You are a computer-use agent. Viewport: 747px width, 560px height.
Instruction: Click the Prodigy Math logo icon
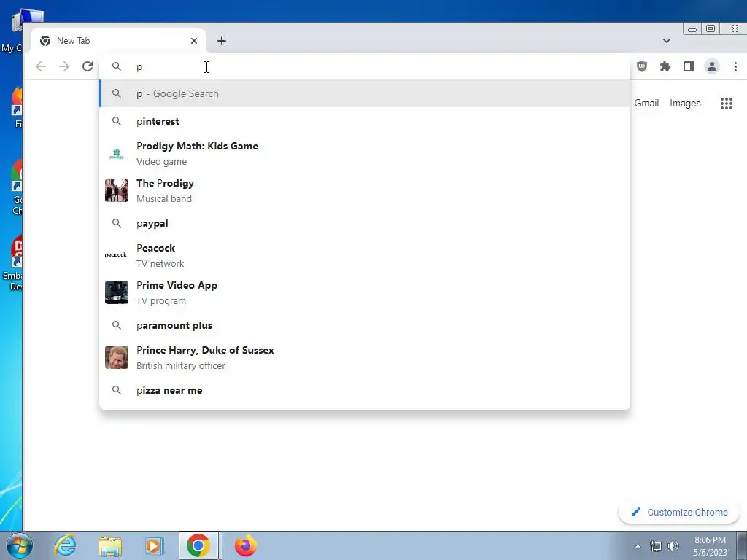click(117, 153)
